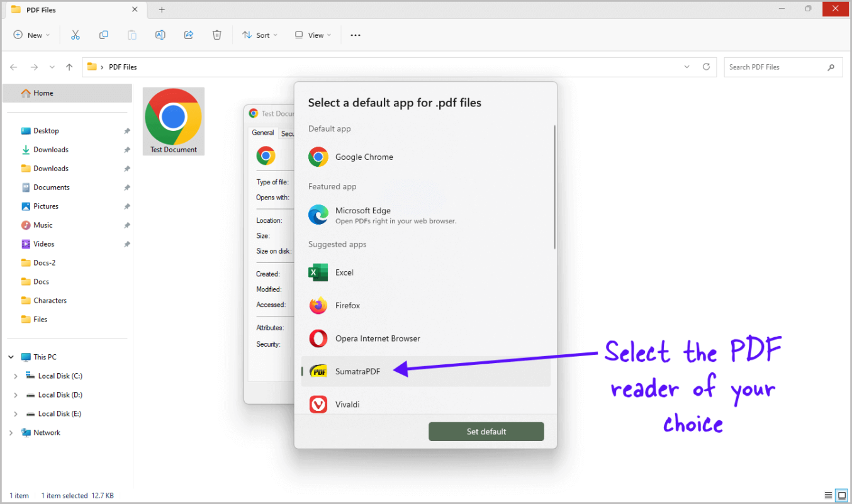Select Google Chrome as default app
Viewport: 852px width, 504px height.
point(425,157)
